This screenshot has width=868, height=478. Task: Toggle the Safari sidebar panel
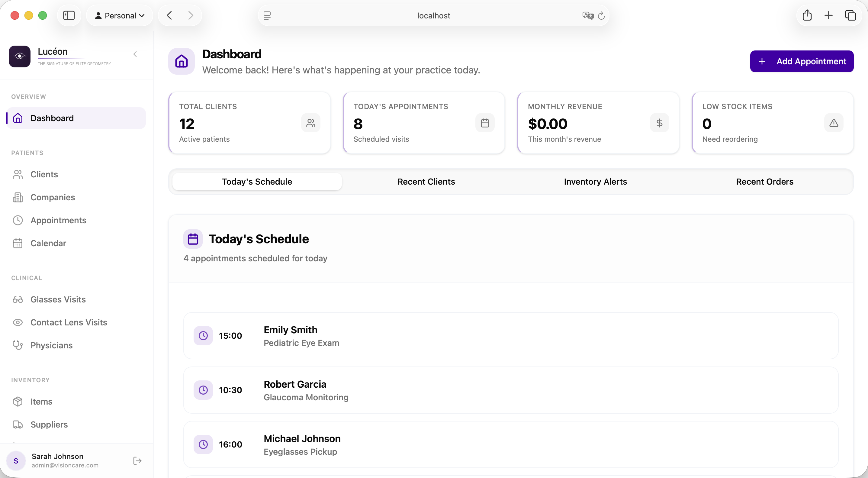(x=69, y=15)
